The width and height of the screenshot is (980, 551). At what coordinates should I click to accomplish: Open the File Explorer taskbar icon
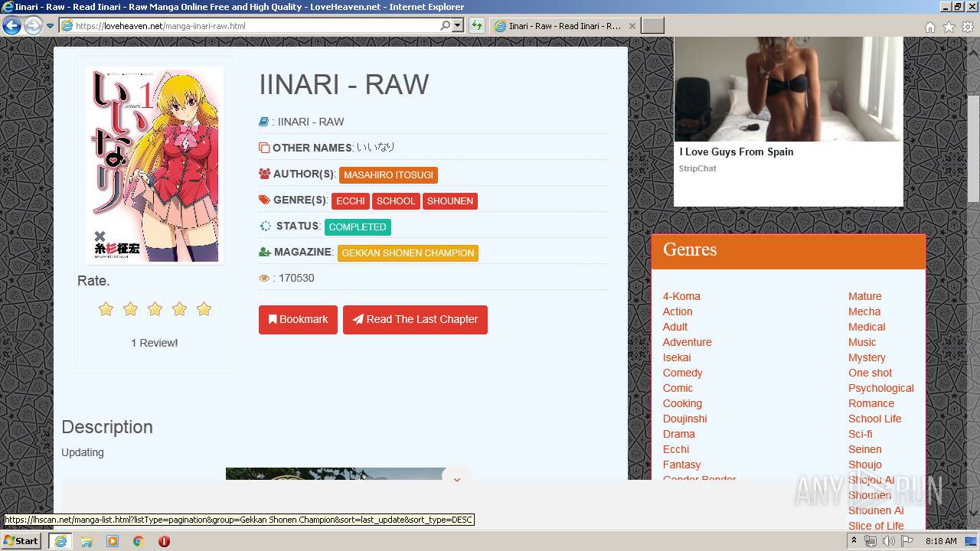(87, 541)
